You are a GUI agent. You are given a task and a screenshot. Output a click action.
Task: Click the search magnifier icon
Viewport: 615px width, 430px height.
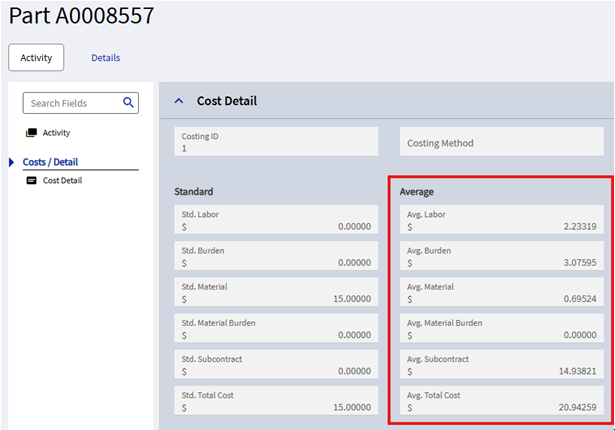[x=128, y=103]
